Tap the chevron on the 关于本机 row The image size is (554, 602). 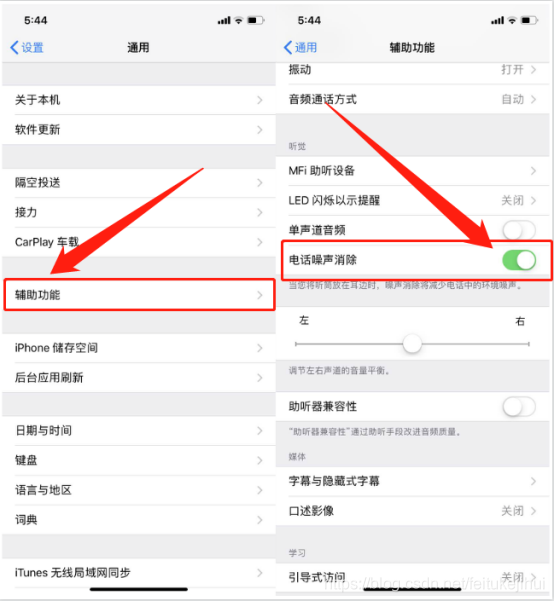260,100
